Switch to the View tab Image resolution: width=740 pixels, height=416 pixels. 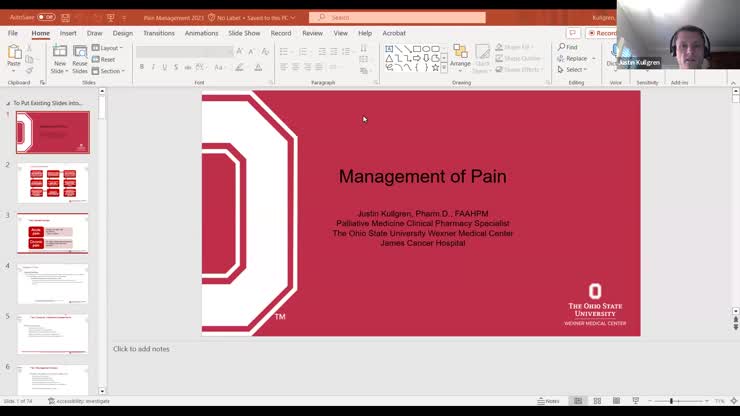(340, 33)
